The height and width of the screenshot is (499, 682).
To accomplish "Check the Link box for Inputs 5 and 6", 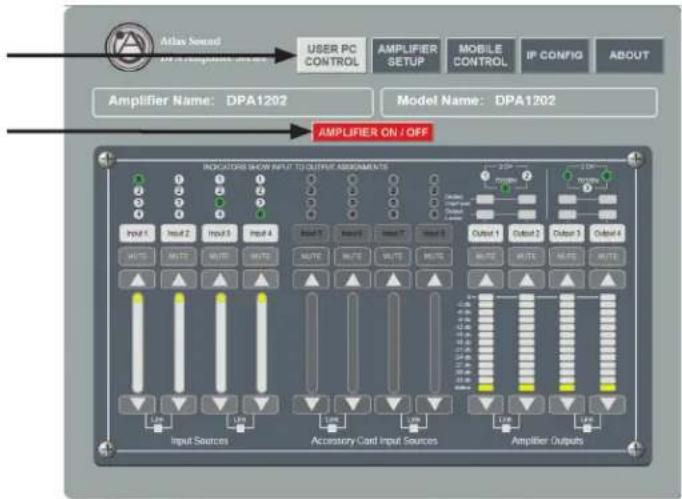I will [x=332, y=429].
